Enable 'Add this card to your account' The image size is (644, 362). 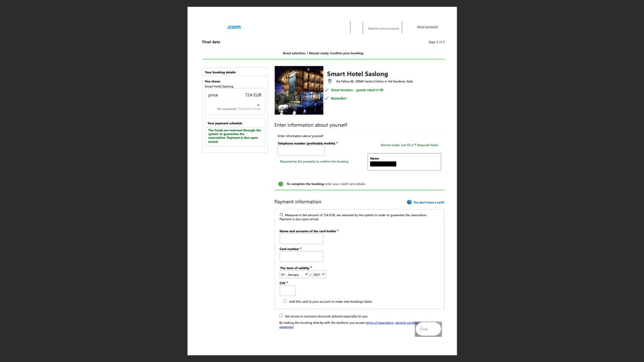(285, 301)
